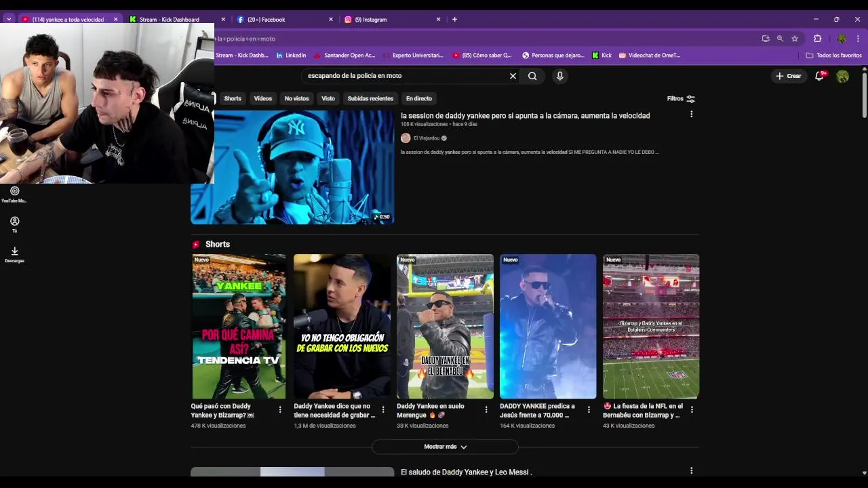Screen dimensions: 868x488
Task: Open options for Daddy Yankee y Leo Messi video
Action: (691, 470)
